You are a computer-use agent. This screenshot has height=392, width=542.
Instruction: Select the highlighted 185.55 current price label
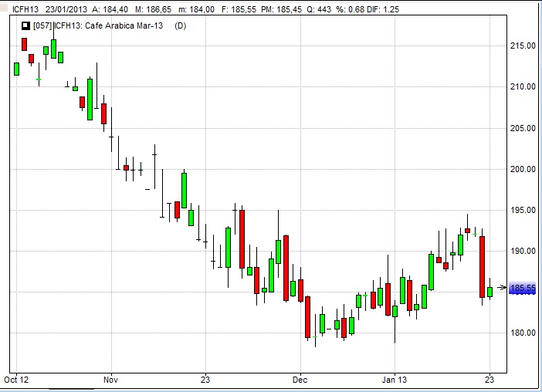[x=523, y=289]
